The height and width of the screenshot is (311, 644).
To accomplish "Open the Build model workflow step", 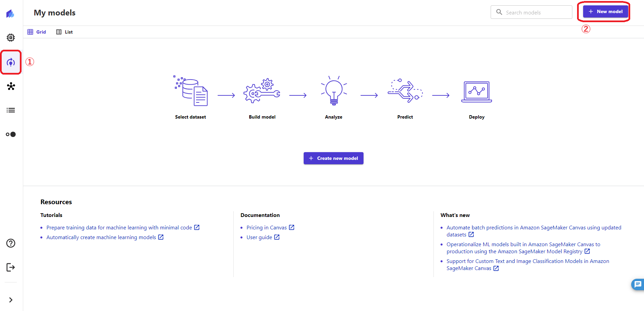I will 262,97.
